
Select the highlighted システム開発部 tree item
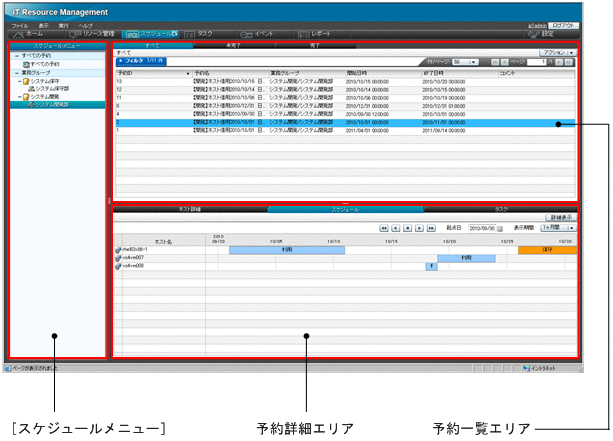click(x=58, y=105)
